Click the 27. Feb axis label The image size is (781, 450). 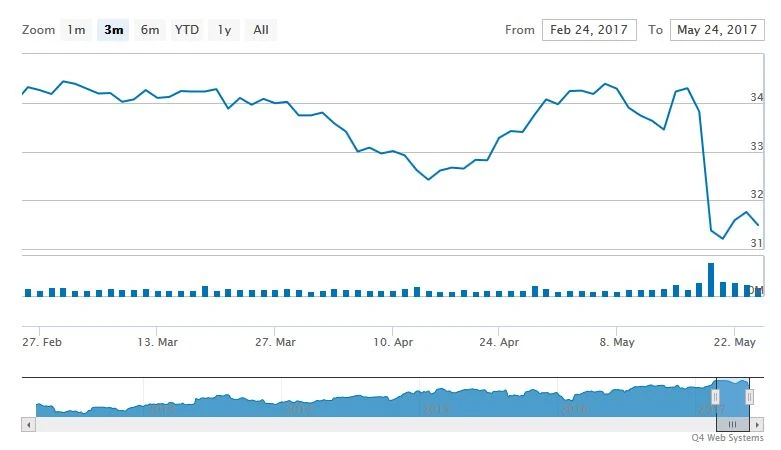44,341
